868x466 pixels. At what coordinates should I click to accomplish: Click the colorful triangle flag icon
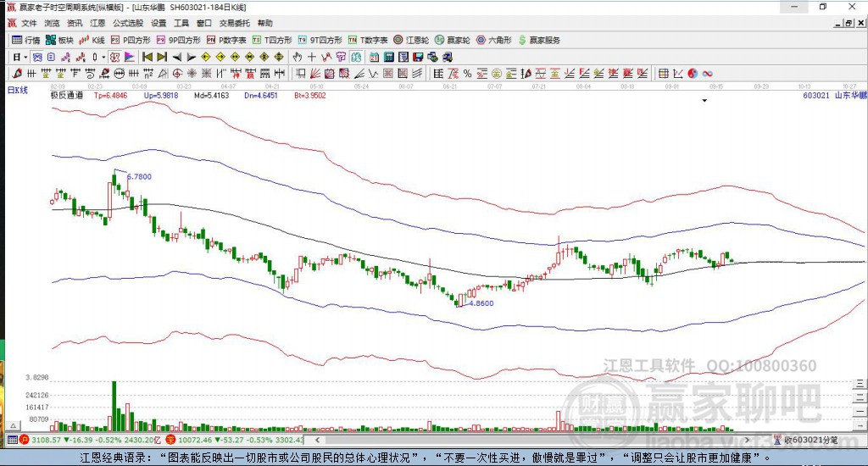[129, 57]
